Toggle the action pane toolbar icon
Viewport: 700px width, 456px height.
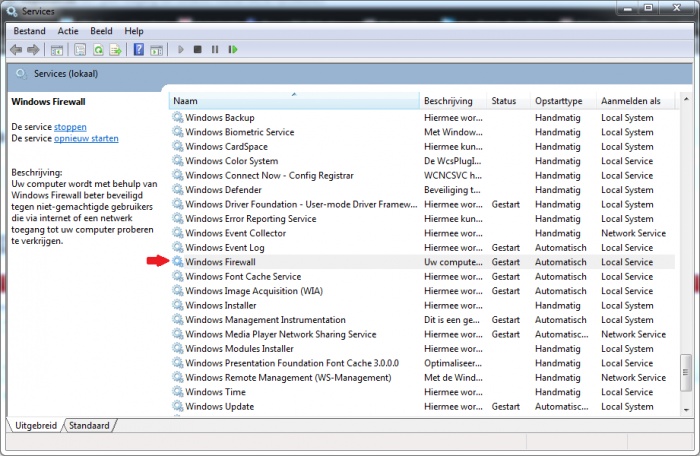tap(157, 50)
